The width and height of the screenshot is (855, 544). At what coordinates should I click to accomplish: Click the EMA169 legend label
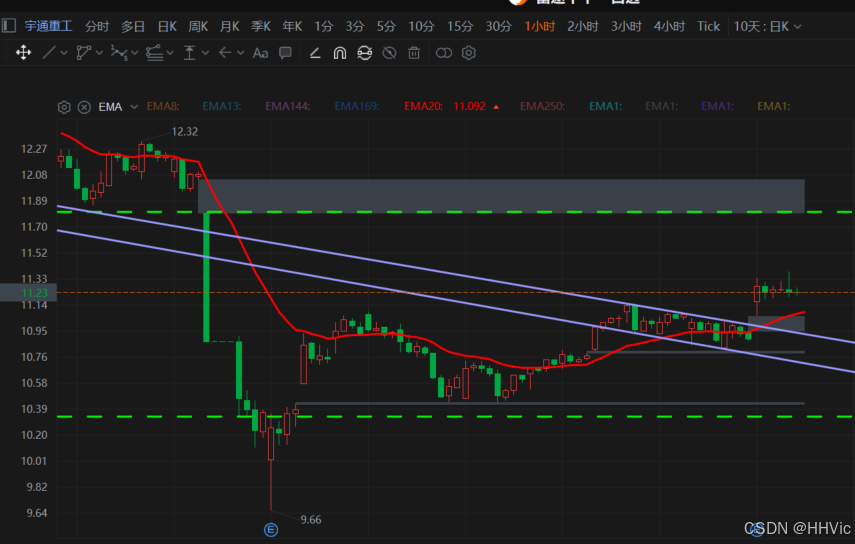(357, 106)
